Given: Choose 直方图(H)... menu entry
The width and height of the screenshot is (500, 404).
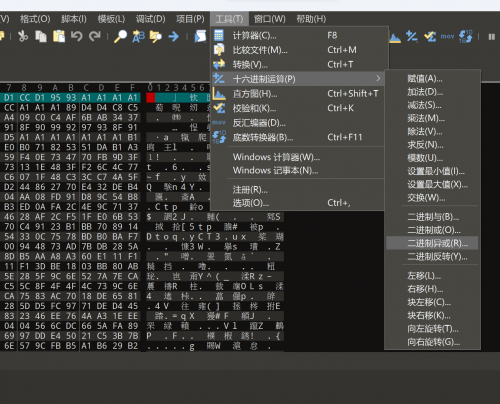Looking at the screenshot, I should coord(298,94).
